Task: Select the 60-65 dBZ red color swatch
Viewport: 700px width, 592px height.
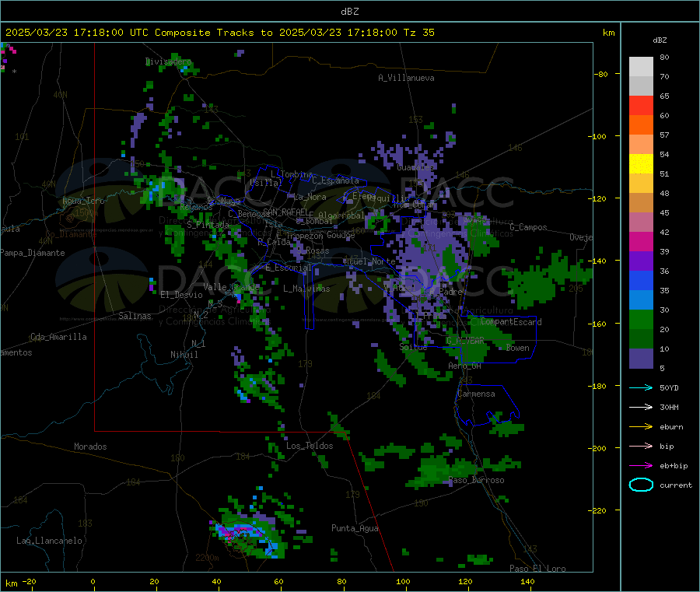Action: [x=641, y=105]
